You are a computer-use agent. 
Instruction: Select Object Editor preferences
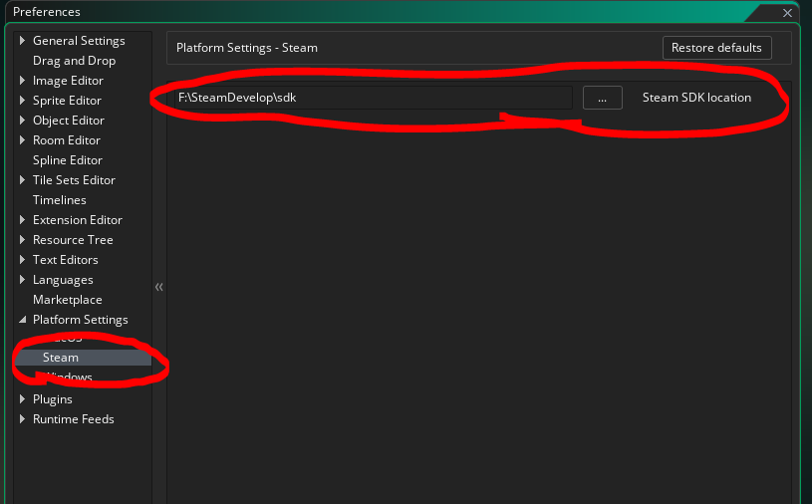(69, 121)
